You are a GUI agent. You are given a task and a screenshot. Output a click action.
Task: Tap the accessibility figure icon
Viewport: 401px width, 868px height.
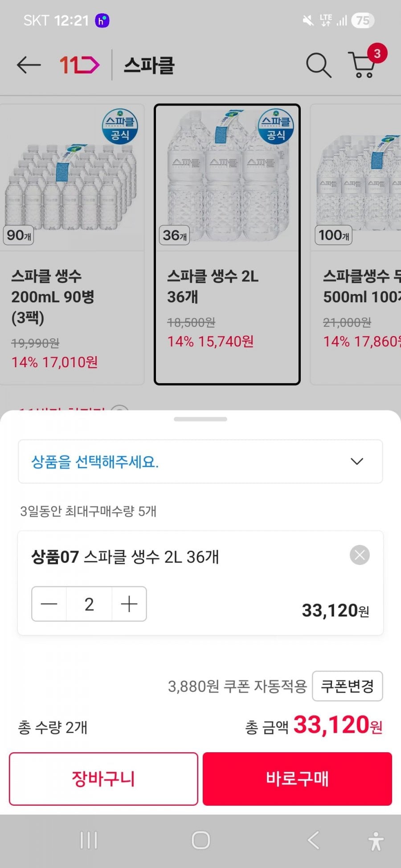click(376, 840)
